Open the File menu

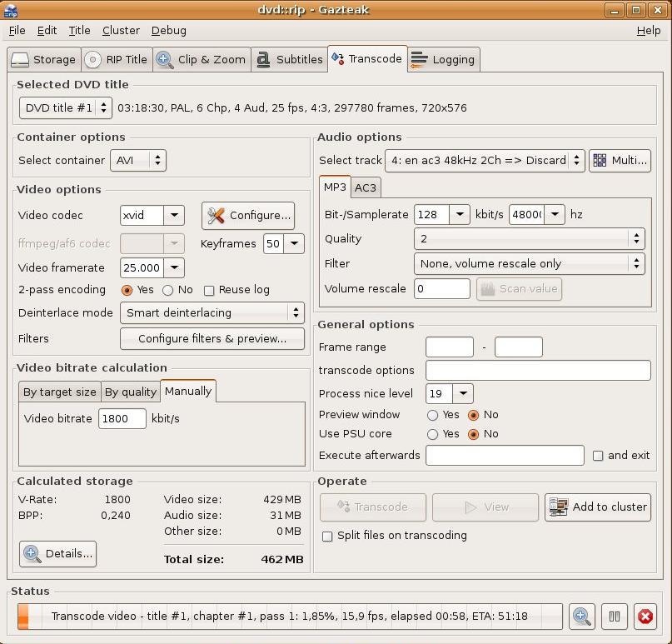[17, 31]
